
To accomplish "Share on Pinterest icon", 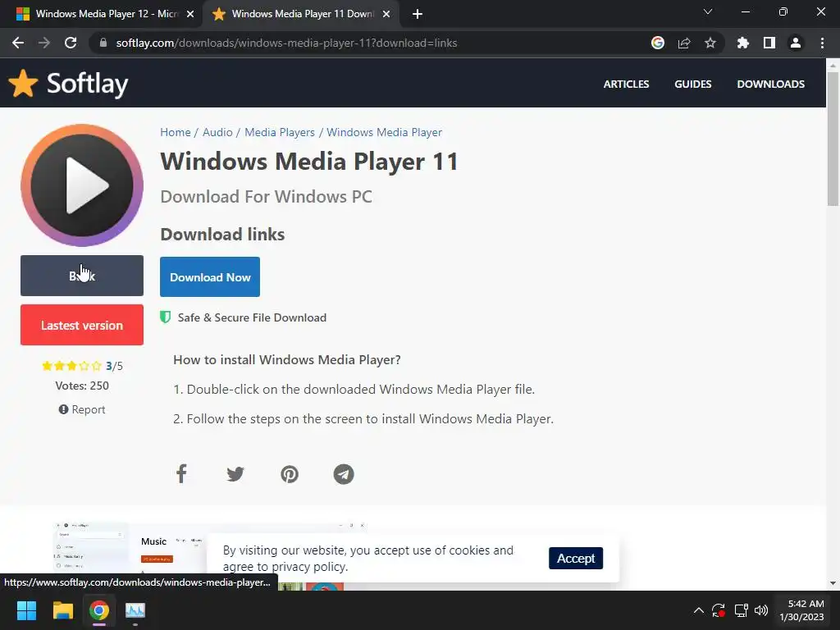I will [x=290, y=474].
